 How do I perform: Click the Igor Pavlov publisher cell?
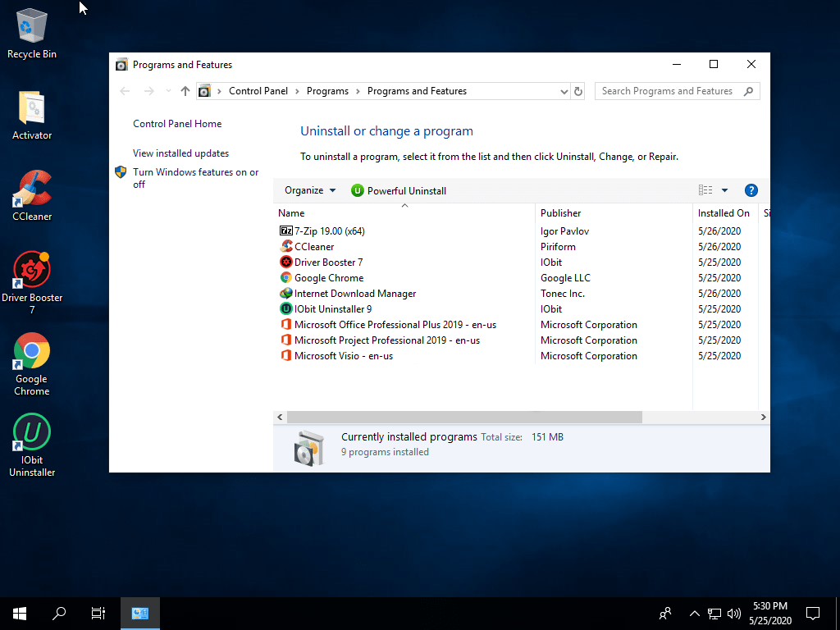point(564,231)
